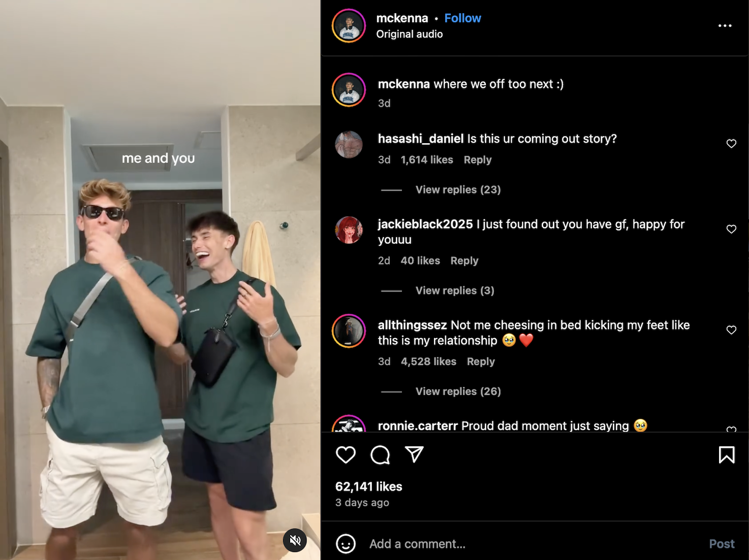View who liked: 62,141 likes
The image size is (749, 560).
[x=368, y=486]
